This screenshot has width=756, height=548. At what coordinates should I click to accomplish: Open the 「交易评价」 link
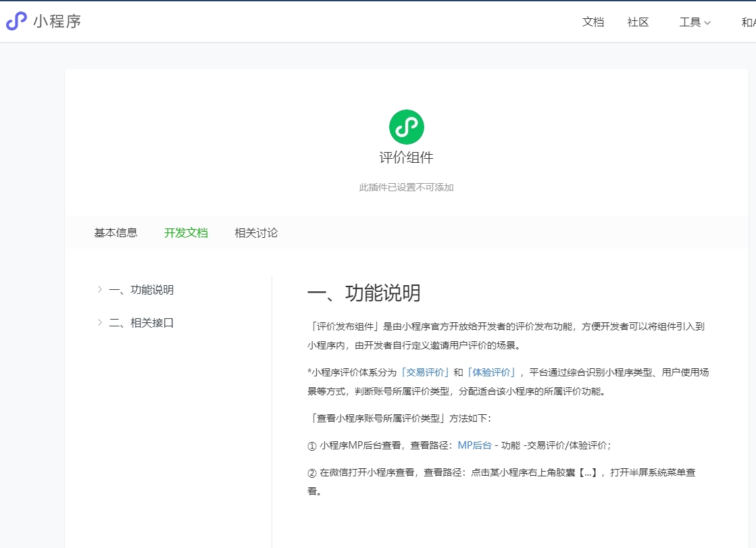pos(425,372)
